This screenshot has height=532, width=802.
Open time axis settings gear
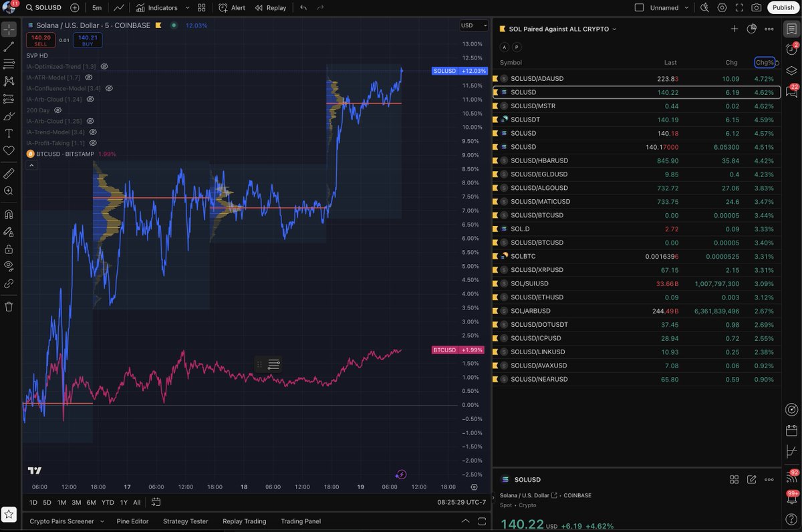click(x=474, y=487)
